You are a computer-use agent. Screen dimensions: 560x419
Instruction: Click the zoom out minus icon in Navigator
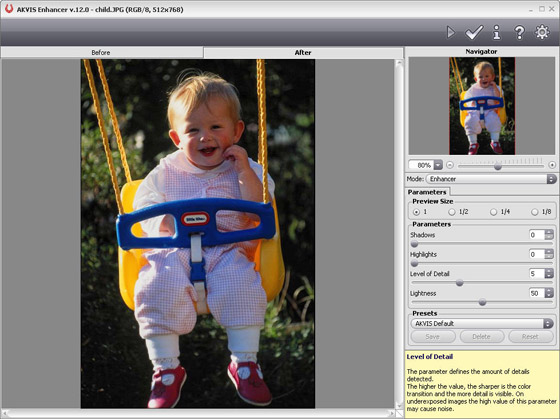pyautogui.click(x=450, y=165)
